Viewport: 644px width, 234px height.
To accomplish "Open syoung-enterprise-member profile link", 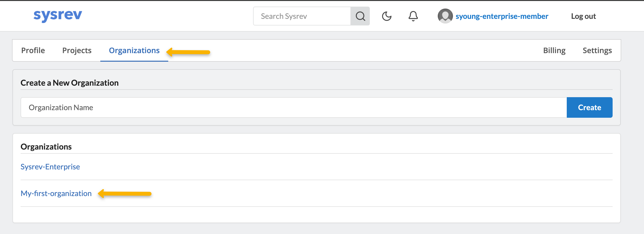I will (x=502, y=16).
